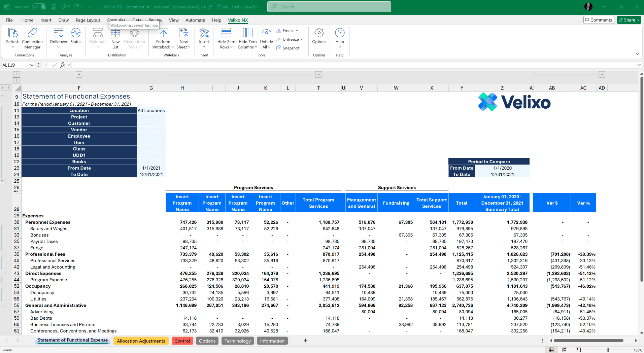Screen dimensions: 644x353
Task: Switch to Page Break Preview view
Action: click(578, 350)
